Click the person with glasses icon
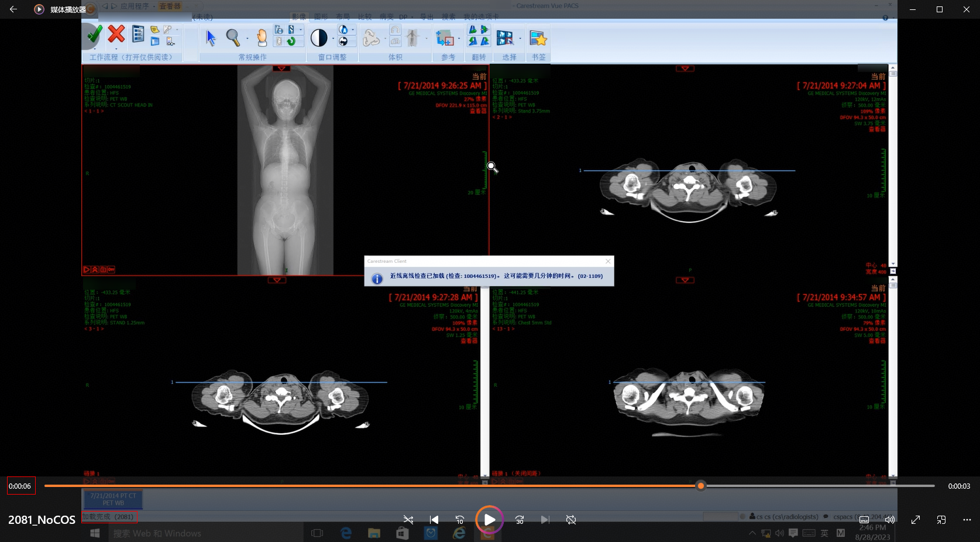This screenshot has width=980, height=542. tap(170, 42)
